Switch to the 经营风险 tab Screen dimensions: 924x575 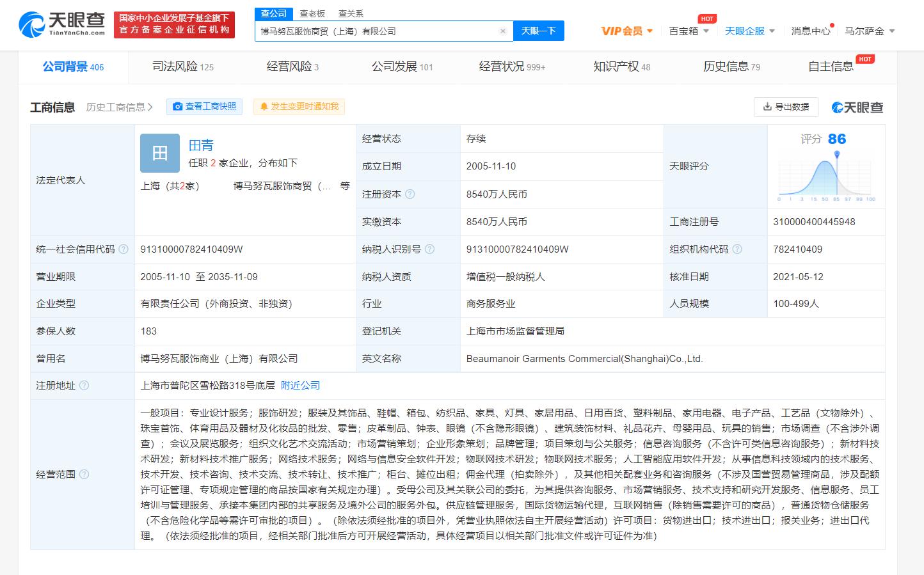point(292,67)
